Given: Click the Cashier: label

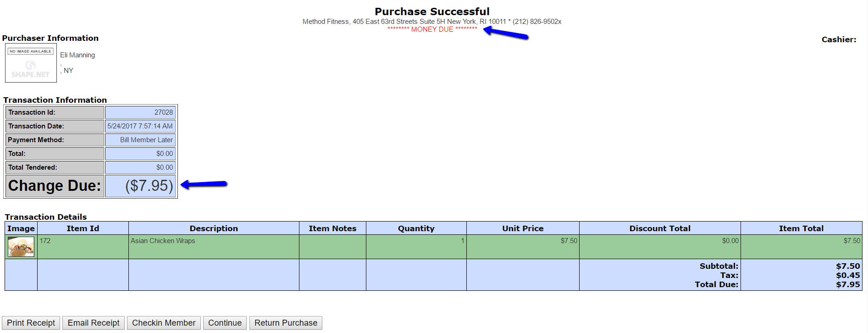Looking at the screenshot, I should coord(839,39).
